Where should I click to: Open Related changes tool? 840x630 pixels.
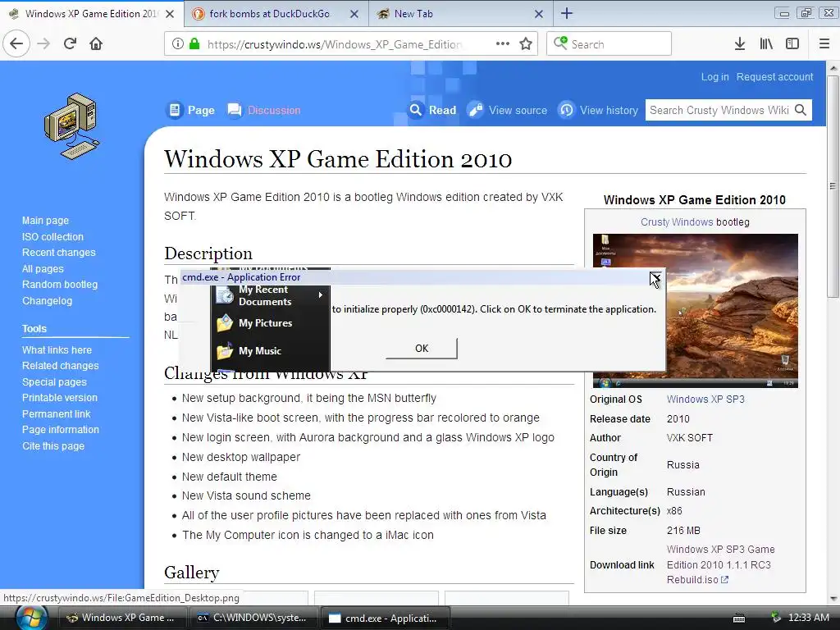[x=61, y=365]
